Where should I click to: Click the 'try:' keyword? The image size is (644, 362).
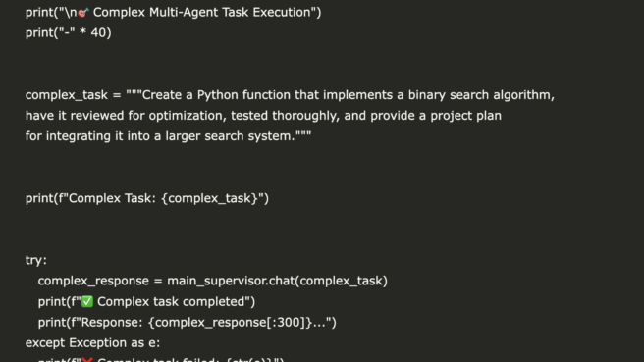click(x=36, y=260)
